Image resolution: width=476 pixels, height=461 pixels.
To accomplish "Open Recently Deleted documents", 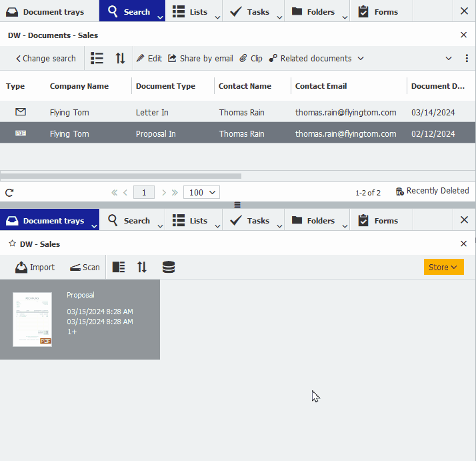I will pos(432,191).
